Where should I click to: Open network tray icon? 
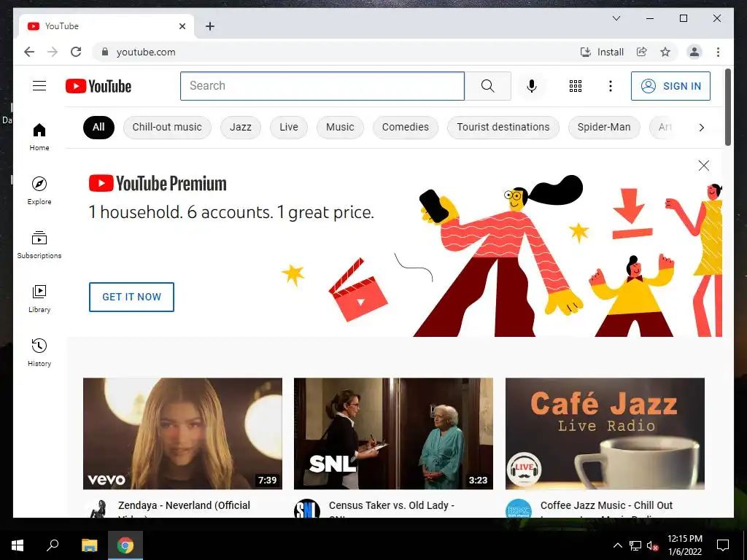click(635, 545)
